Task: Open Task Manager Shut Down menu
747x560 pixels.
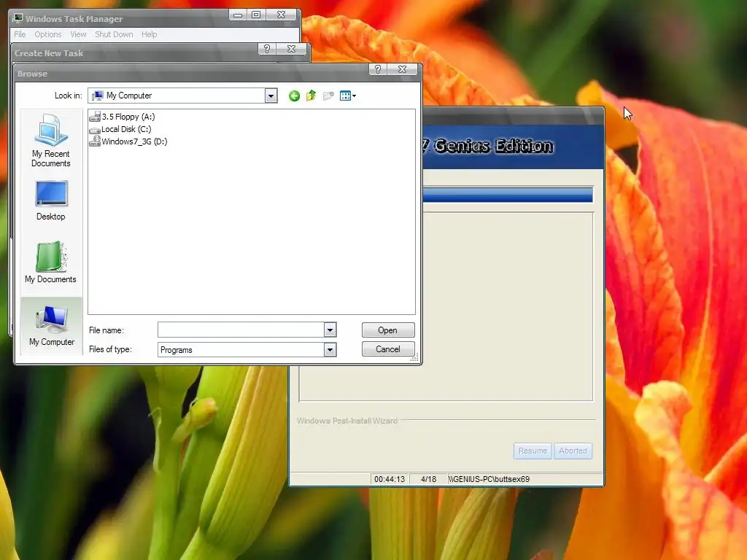Action: pos(114,34)
